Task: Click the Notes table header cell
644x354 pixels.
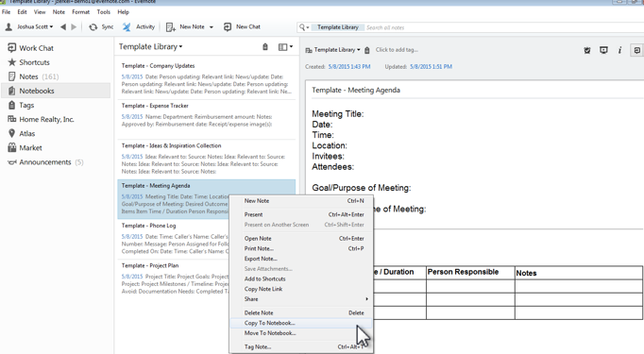Action: click(579, 273)
